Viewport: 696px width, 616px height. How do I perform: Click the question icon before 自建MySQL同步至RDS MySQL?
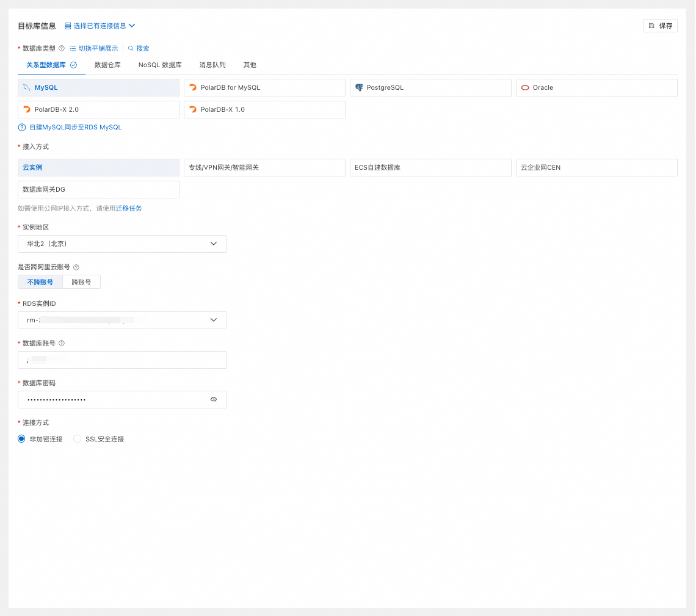pyautogui.click(x=22, y=128)
